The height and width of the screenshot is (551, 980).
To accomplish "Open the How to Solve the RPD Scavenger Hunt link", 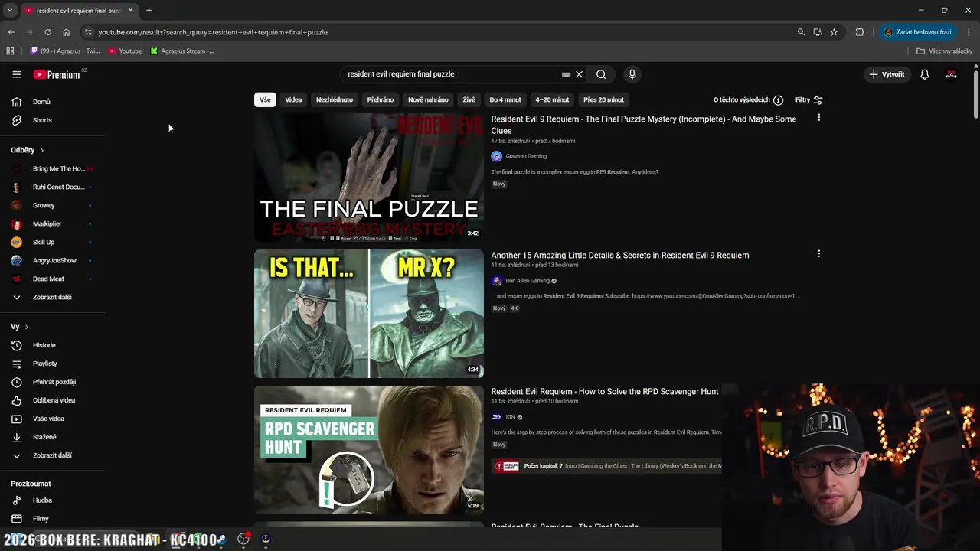I will [605, 391].
